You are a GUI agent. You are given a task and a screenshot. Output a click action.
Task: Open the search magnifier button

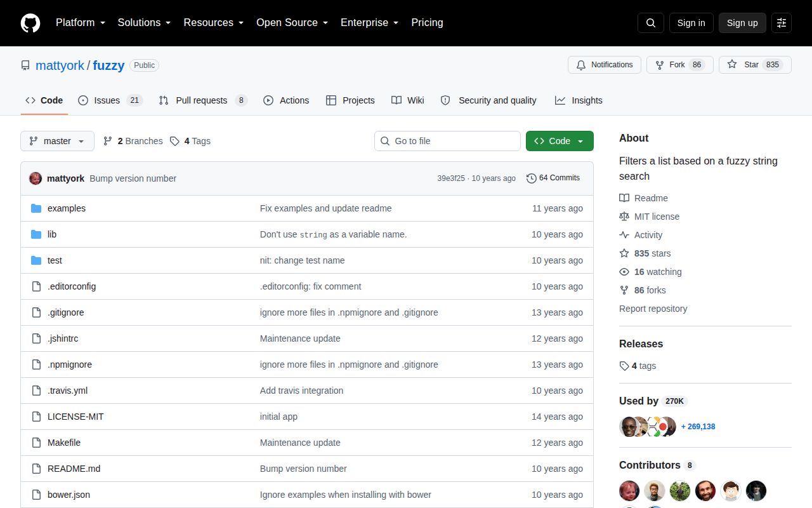coord(651,23)
